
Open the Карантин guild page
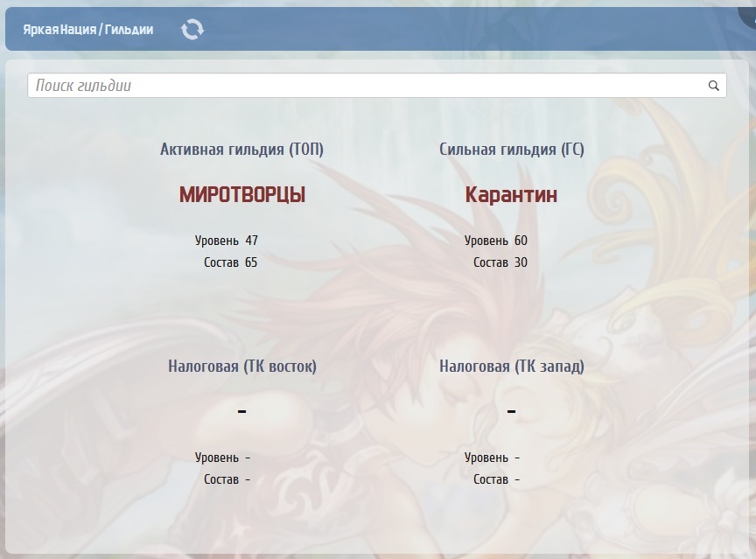click(511, 195)
